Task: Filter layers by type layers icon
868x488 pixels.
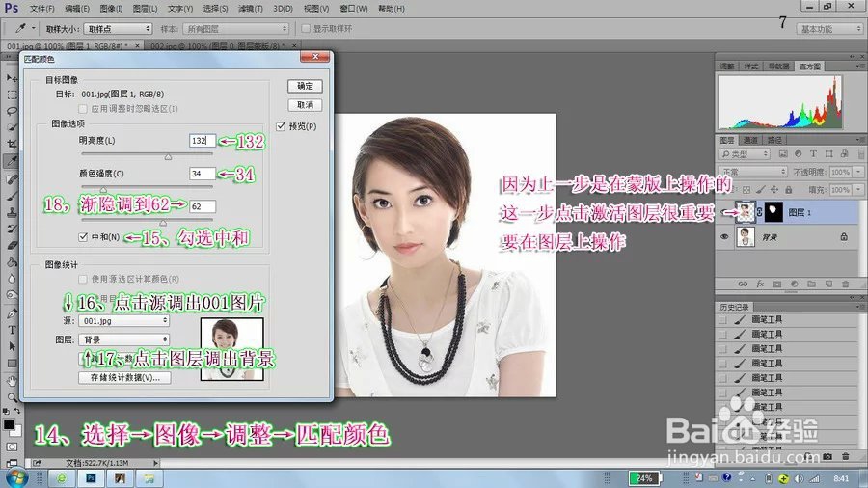Action: [813, 153]
